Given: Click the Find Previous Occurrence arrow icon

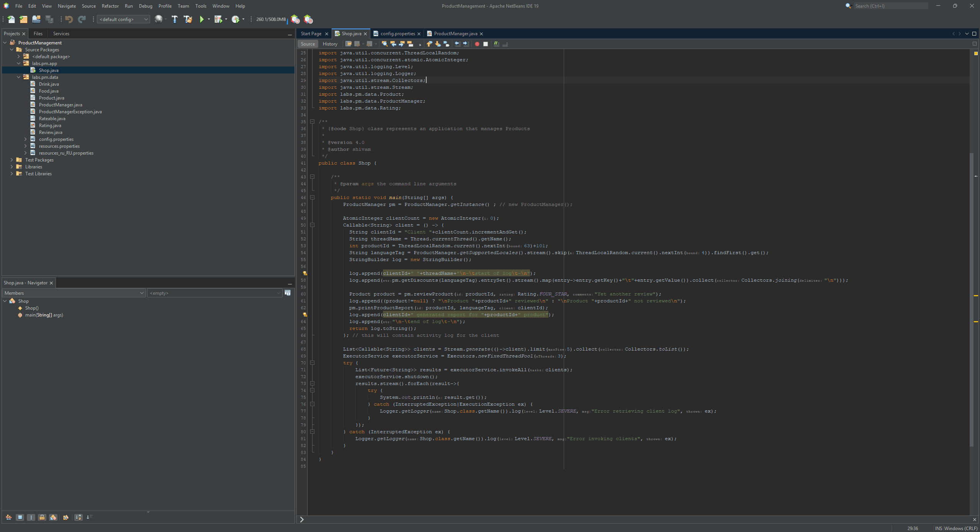Looking at the screenshot, I should coord(393,44).
